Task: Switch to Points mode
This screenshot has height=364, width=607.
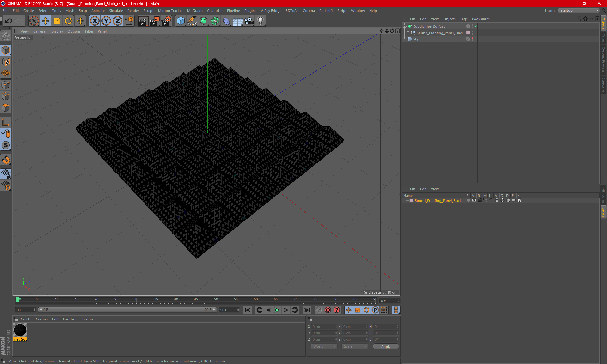Action: click(x=6, y=85)
